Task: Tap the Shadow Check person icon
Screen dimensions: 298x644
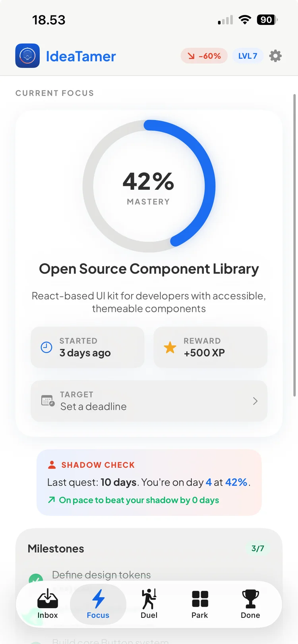Action: coord(52,465)
